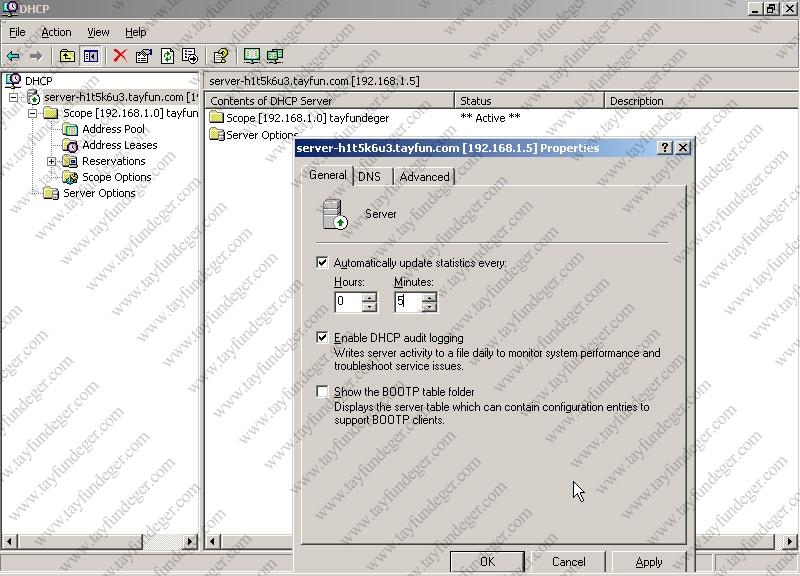The height and width of the screenshot is (576, 800).
Task: Uncheck Automatically update statistics every
Action: click(322, 263)
